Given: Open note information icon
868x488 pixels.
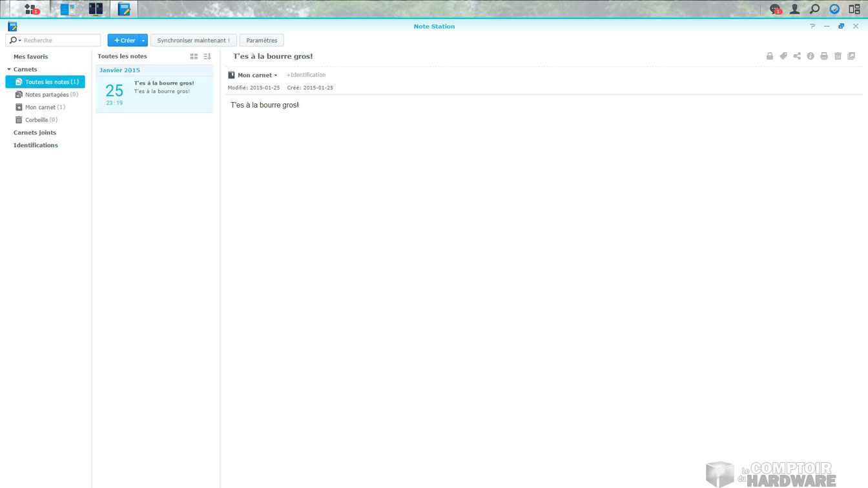Looking at the screenshot, I should coord(811,56).
